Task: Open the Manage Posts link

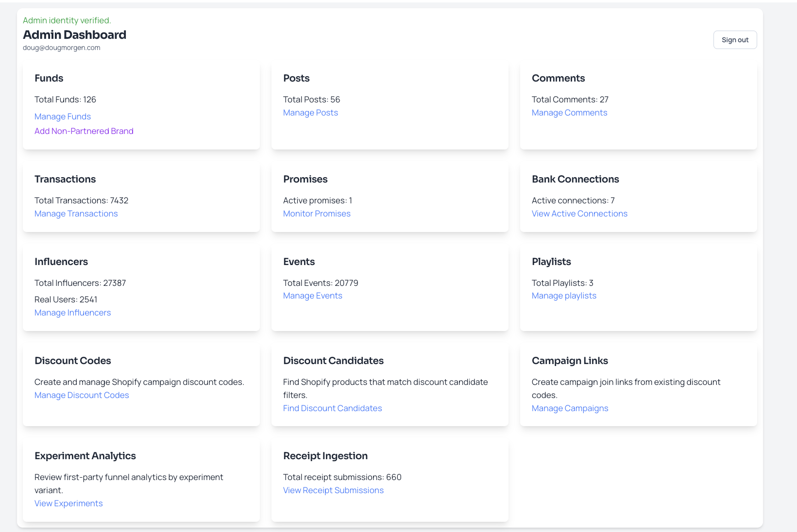Action: click(310, 113)
